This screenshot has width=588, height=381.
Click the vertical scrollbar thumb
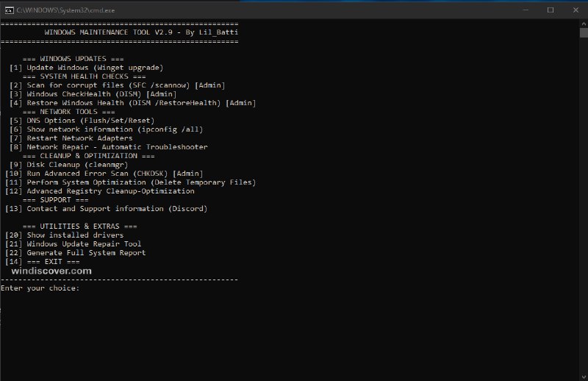coord(584,32)
